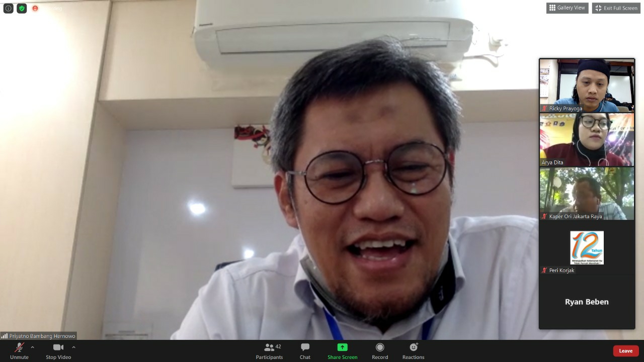Leave the meeting
Image resolution: width=644 pixels, height=362 pixels.
coord(625,351)
